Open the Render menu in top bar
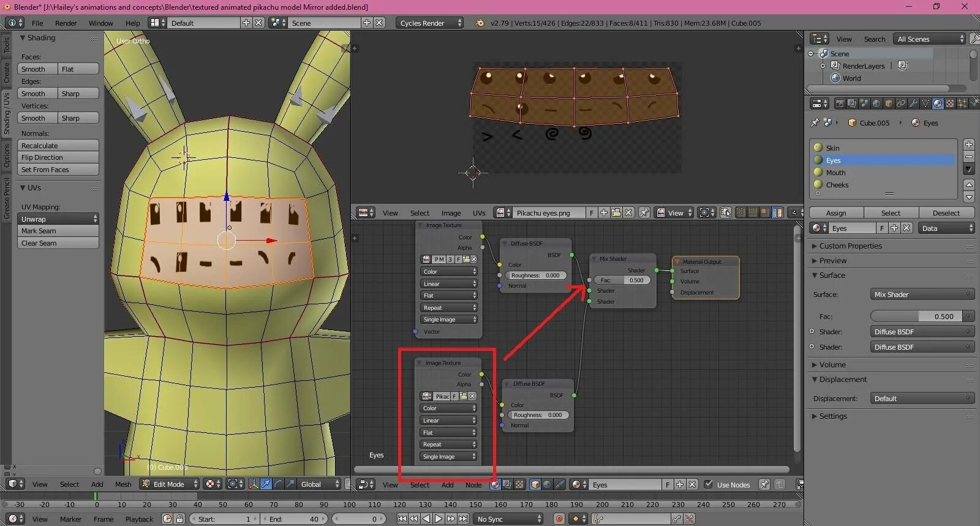This screenshot has height=526, width=980. point(66,23)
